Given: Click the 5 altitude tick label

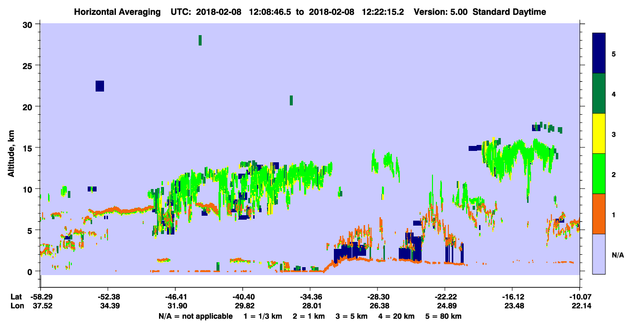Looking at the screenshot, I should (x=31, y=230).
